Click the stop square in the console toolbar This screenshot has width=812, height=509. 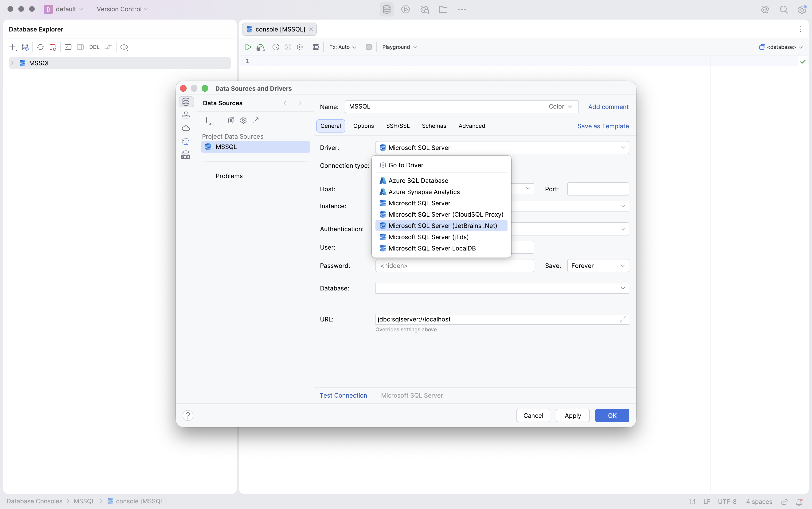point(369,47)
